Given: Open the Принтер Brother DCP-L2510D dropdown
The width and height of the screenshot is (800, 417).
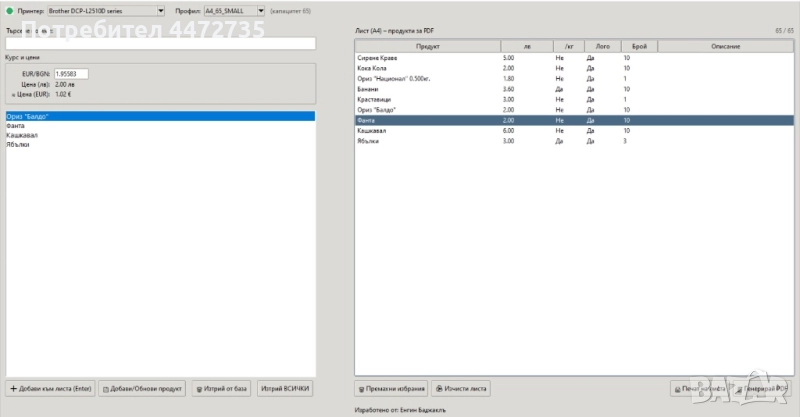Looking at the screenshot, I should (106, 10).
